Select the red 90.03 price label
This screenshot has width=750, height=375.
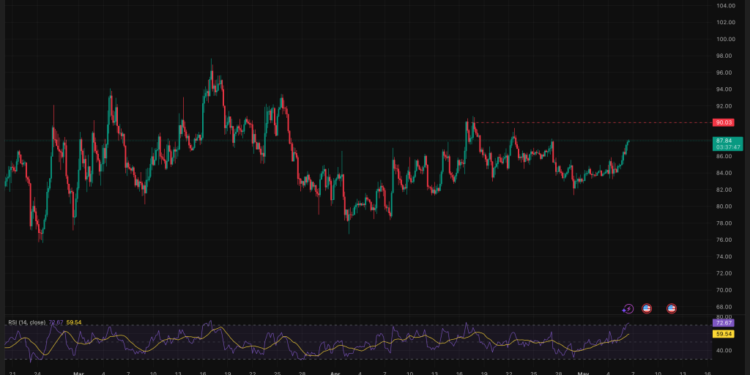tap(723, 122)
